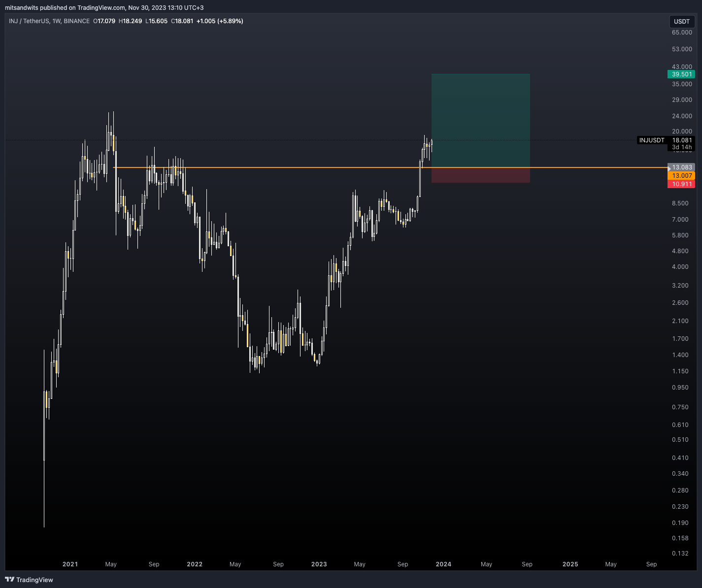Click the 0.510 price scale label
Screen dimensions: 702x588
(680, 440)
